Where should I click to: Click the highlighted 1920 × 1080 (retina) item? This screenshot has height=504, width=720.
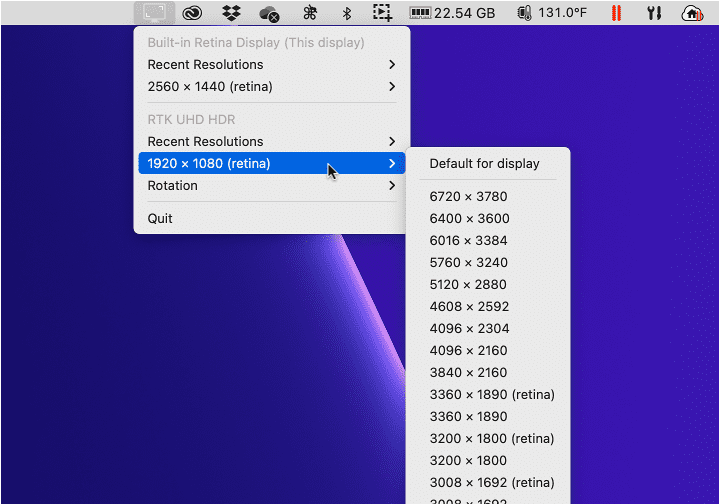click(x=271, y=163)
